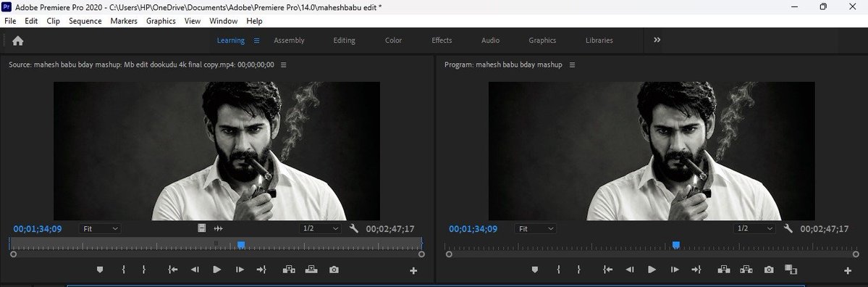Click Extract button in Program monitor

[x=746, y=270]
